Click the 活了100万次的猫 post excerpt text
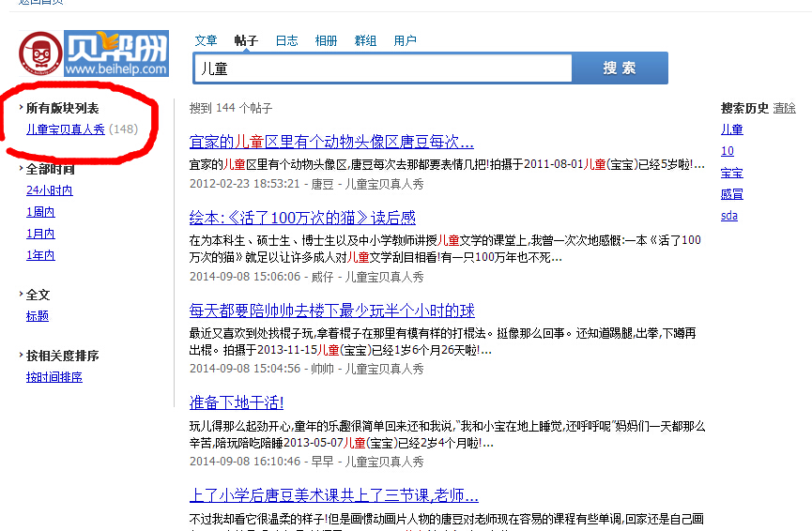The width and height of the screenshot is (812, 531). pos(445,249)
